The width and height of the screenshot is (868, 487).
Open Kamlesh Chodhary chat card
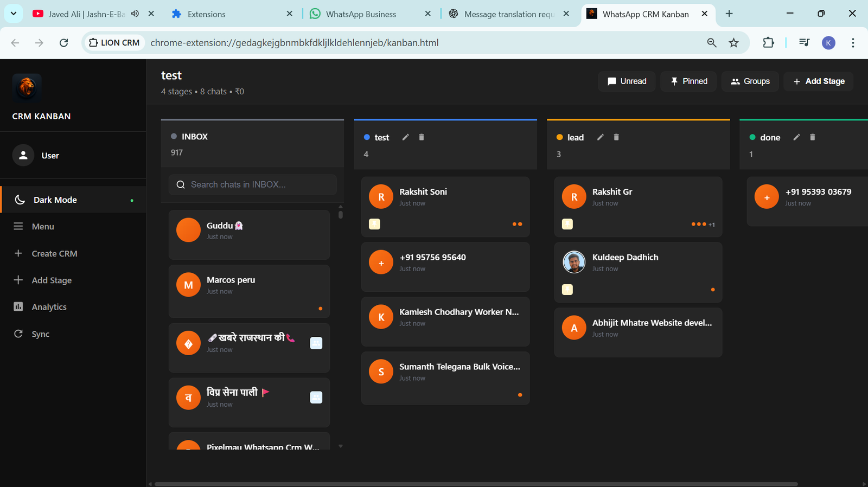[445, 322]
